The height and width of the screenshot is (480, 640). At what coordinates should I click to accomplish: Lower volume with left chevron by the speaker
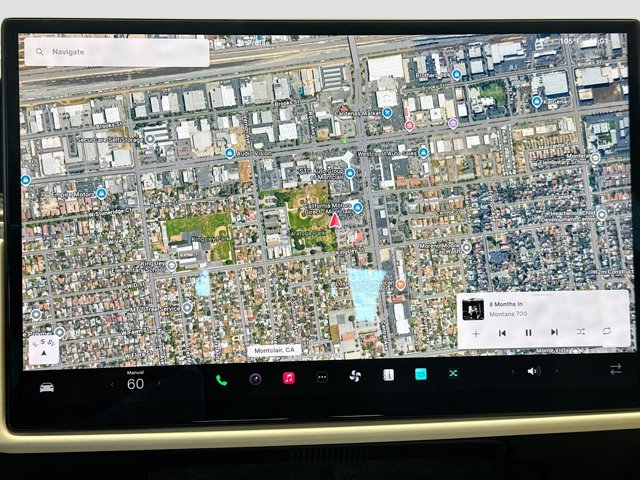513,371
